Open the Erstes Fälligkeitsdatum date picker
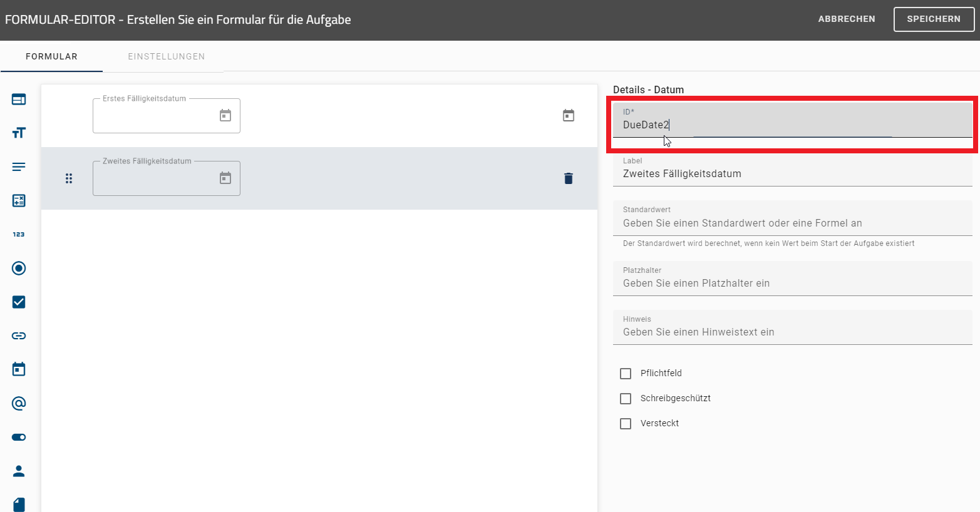Screen dimensions: 980x512 pos(225,115)
